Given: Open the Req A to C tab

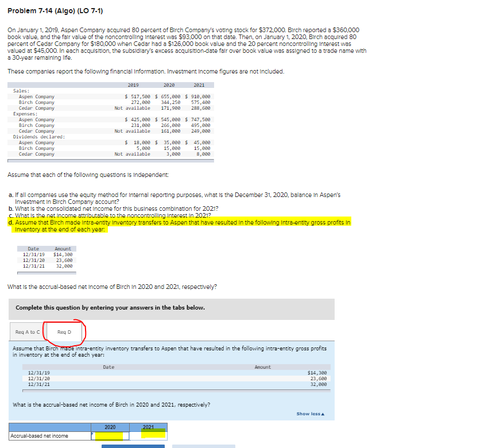Looking at the screenshot, I should click(x=28, y=332).
